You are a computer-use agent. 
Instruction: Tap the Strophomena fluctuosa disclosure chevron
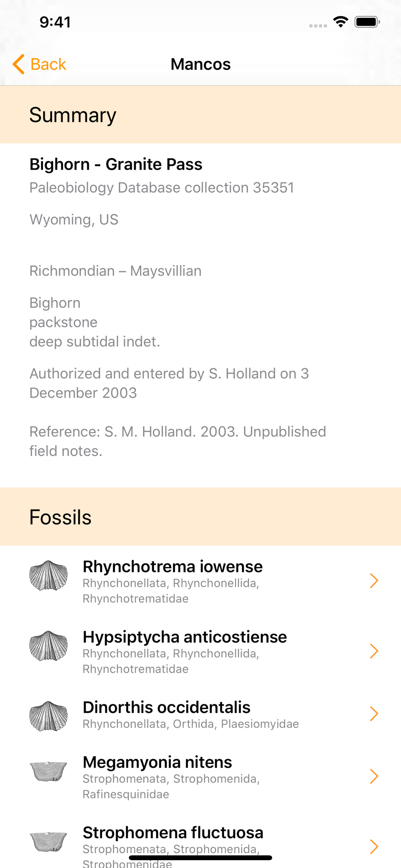click(x=374, y=847)
